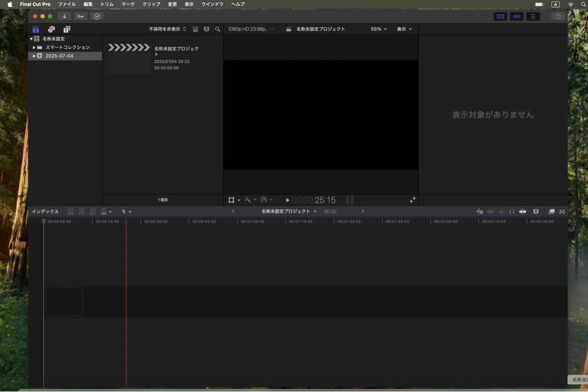Expand the スマートコレクション folder
588x392 pixels.
(x=34, y=47)
